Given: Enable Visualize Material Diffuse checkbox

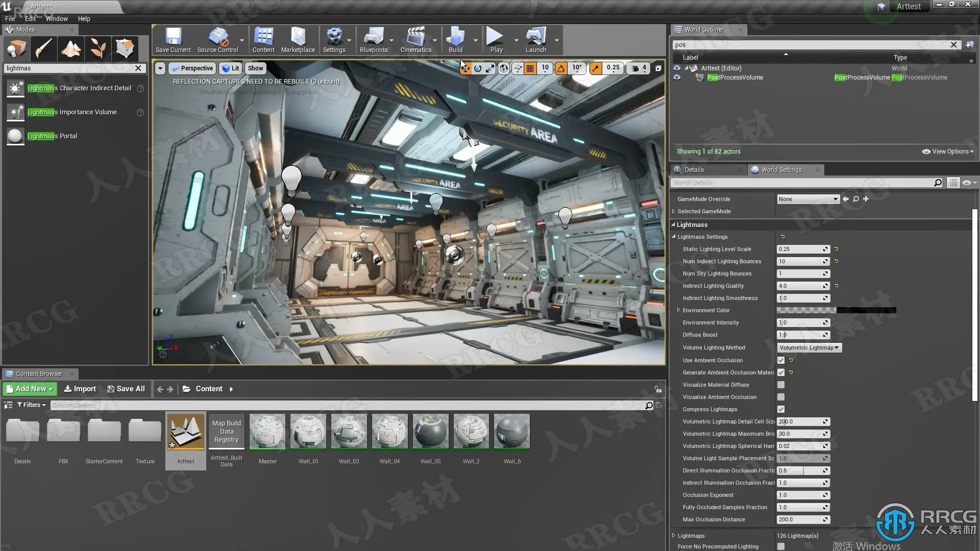Looking at the screenshot, I should click(x=781, y=385).
